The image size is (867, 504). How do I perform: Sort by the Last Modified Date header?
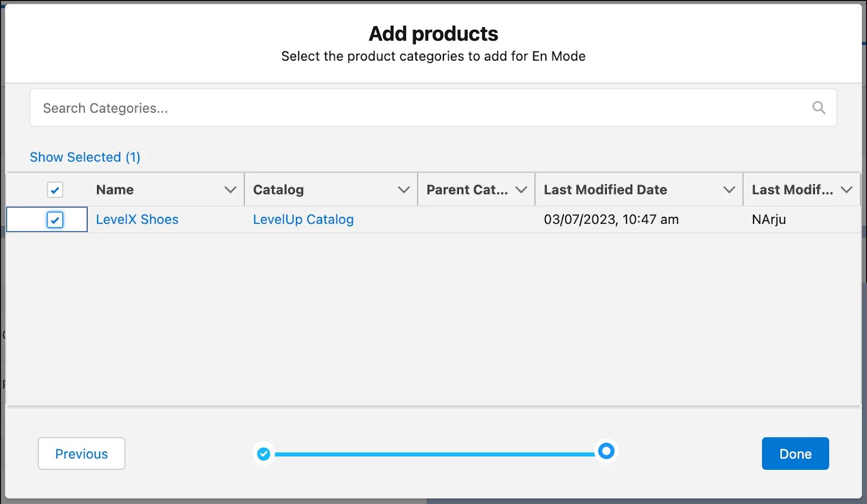pyautogui.click(x=605, y=190)
